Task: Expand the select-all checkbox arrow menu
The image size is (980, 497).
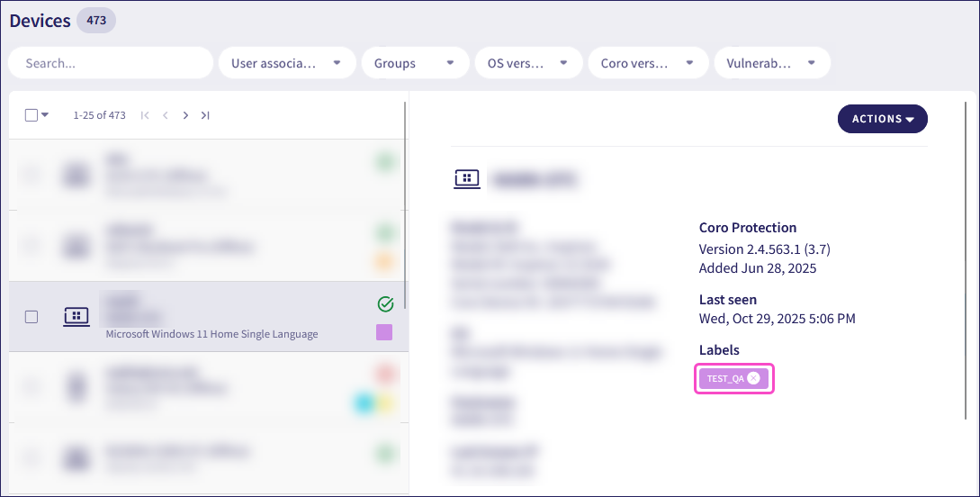Action: pyautogui.click(x=45, y=115)
